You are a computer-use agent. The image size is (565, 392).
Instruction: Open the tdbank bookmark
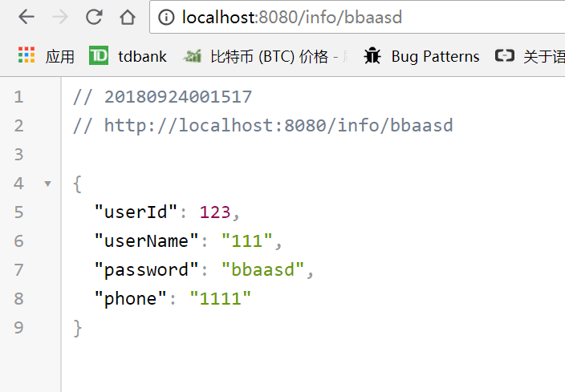pos(142,56)
